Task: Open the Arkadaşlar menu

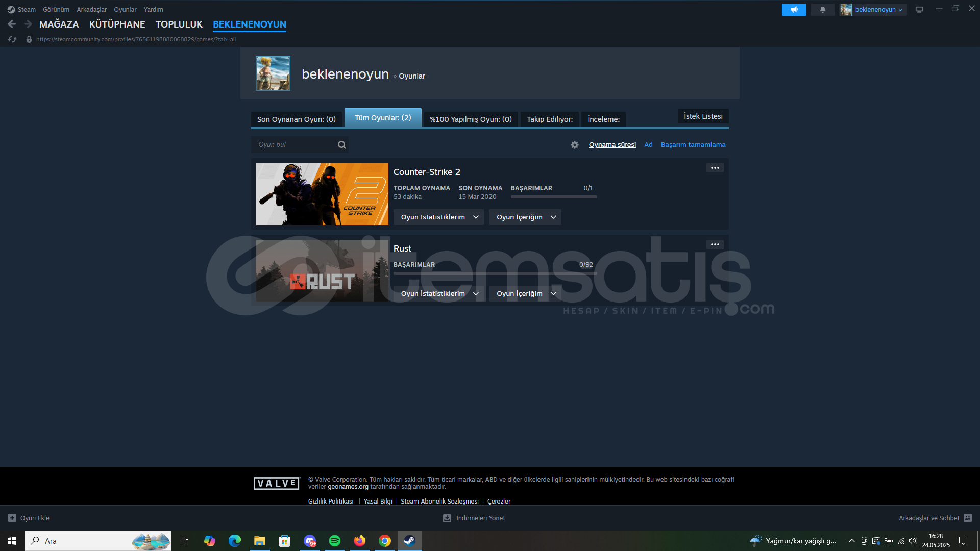Action: pyautogui.click(x=92, y=10)
